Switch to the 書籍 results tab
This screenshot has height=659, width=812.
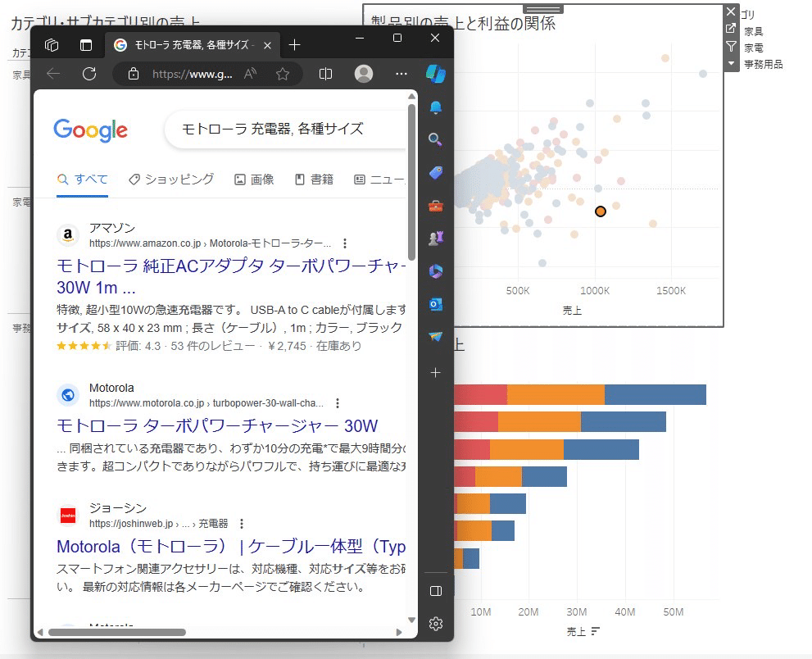(x=315, y=180)
